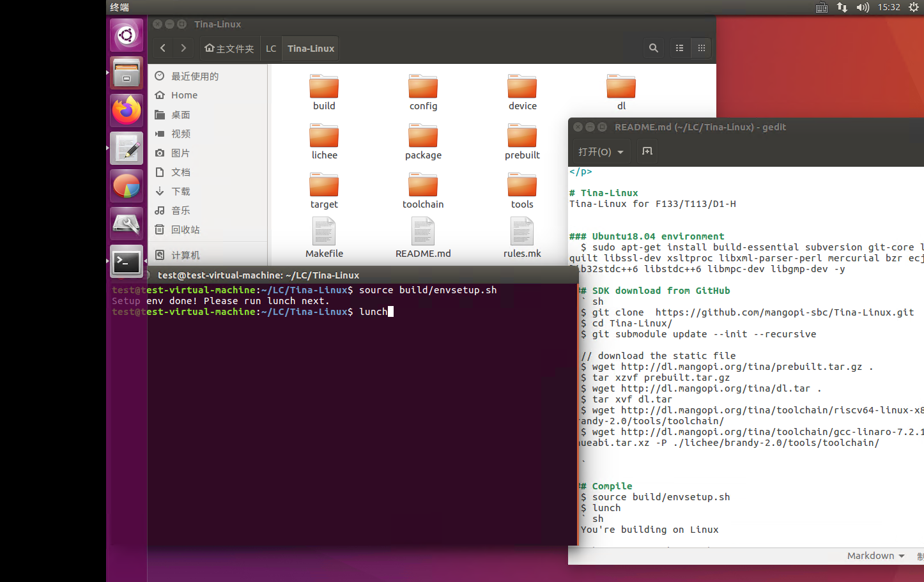Image resolution: width=924 pixels, height=582 pixels.
Task: Click '# Tina-Linux' heading in gedit
Action: coord(603,193)
